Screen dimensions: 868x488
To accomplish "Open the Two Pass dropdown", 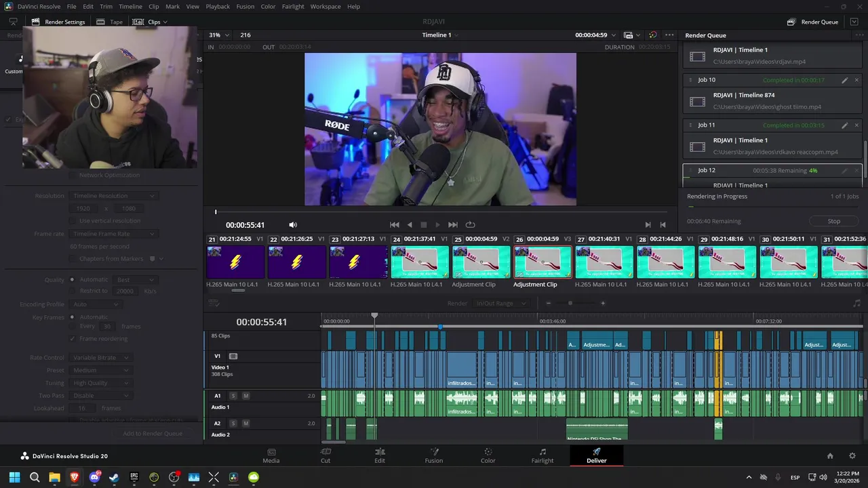I will pos(100,396).
